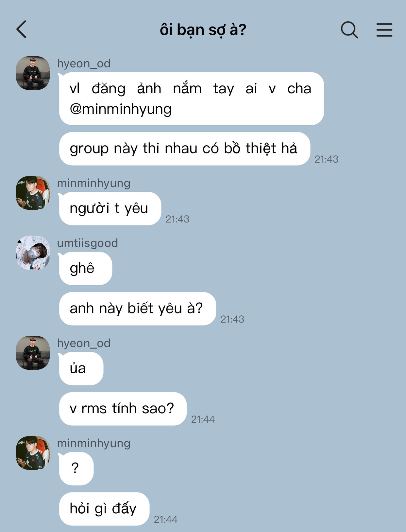
Task: View umtiisgood's profile picture
Action: click(x=33, y=253)
